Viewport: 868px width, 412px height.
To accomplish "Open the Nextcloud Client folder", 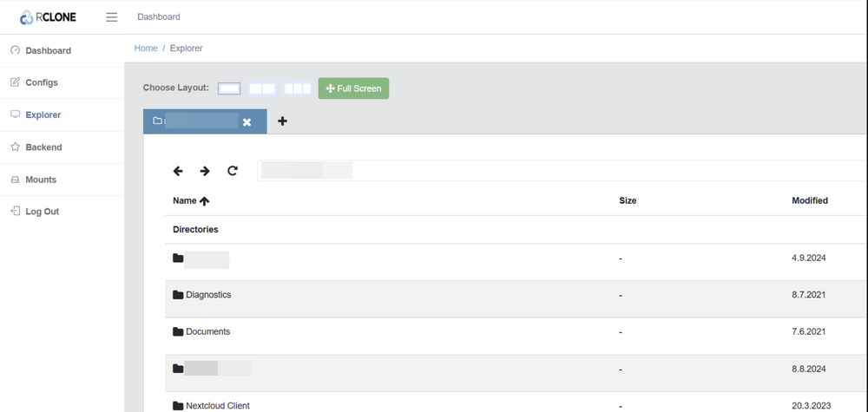I will click(218, 406).
